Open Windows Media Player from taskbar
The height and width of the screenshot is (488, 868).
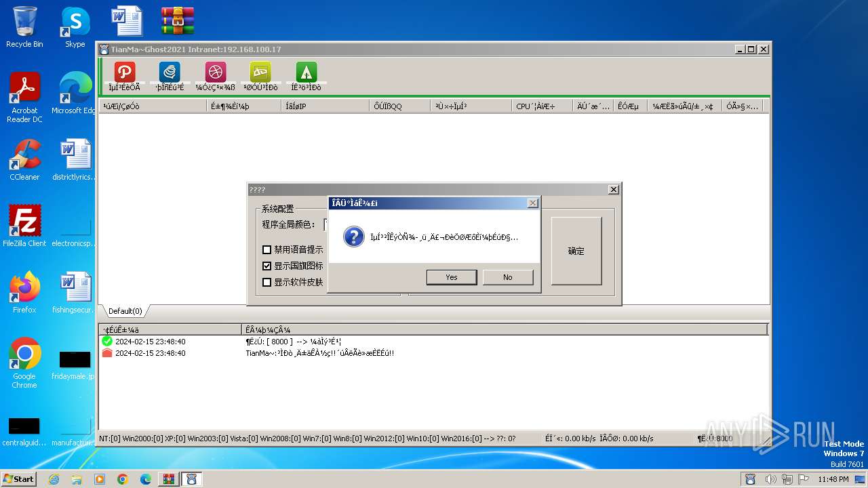pos(100,479)
